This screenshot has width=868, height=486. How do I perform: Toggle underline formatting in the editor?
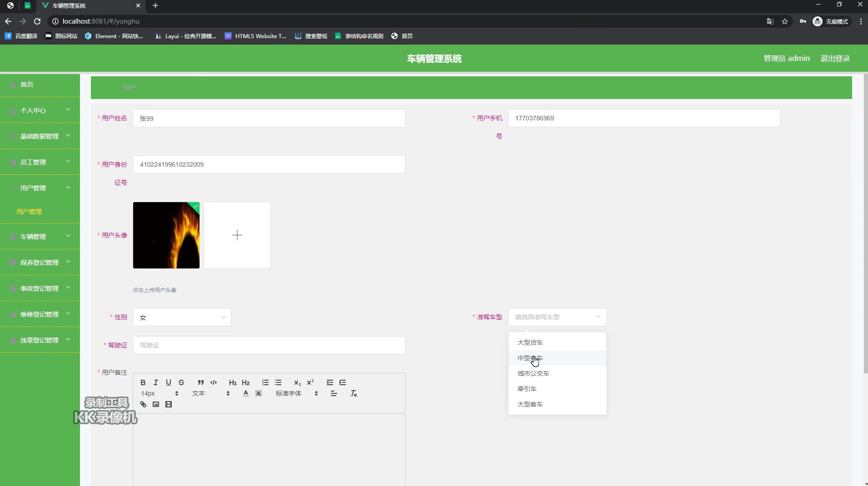(x=168, y=382)
